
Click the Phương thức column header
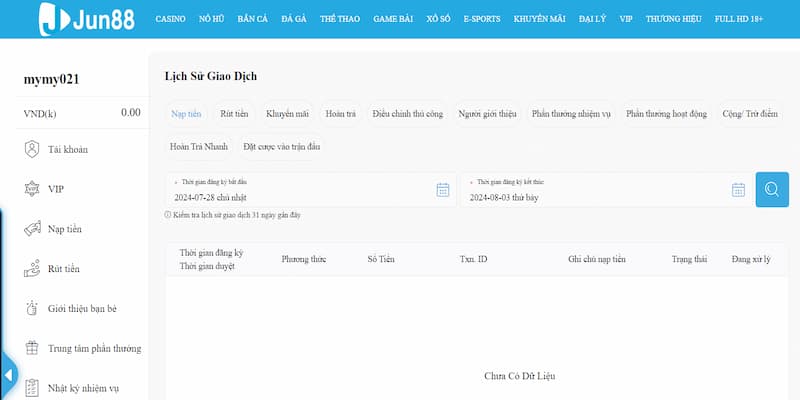[x=304, y=259]
